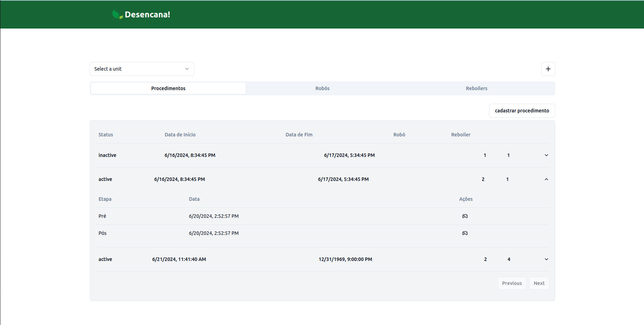
Task: Click the Etapa sub-header
Action: tap(105, 199)
